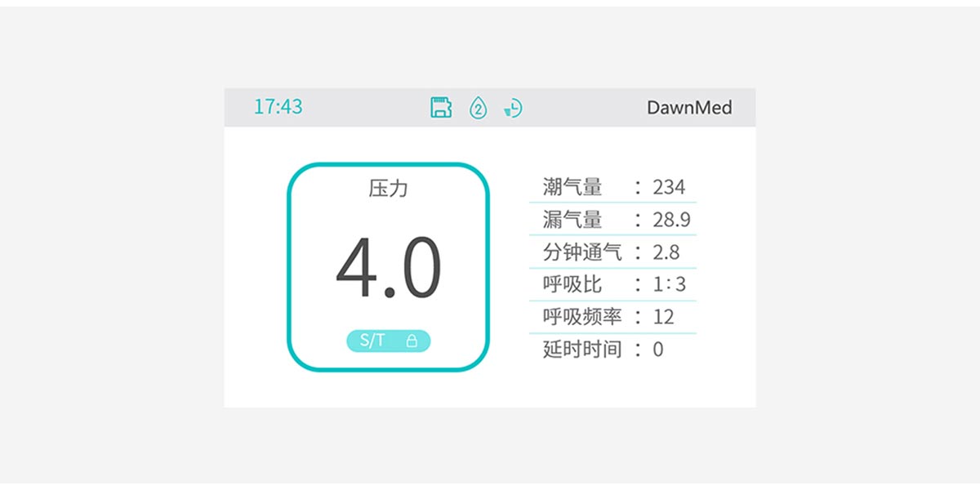
Task: Tap the humidifier level 2 droplet icon
Action: coord(478,107)
